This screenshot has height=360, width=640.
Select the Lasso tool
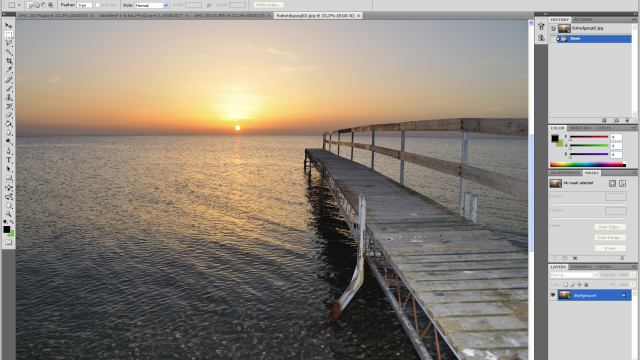point(9,43)
